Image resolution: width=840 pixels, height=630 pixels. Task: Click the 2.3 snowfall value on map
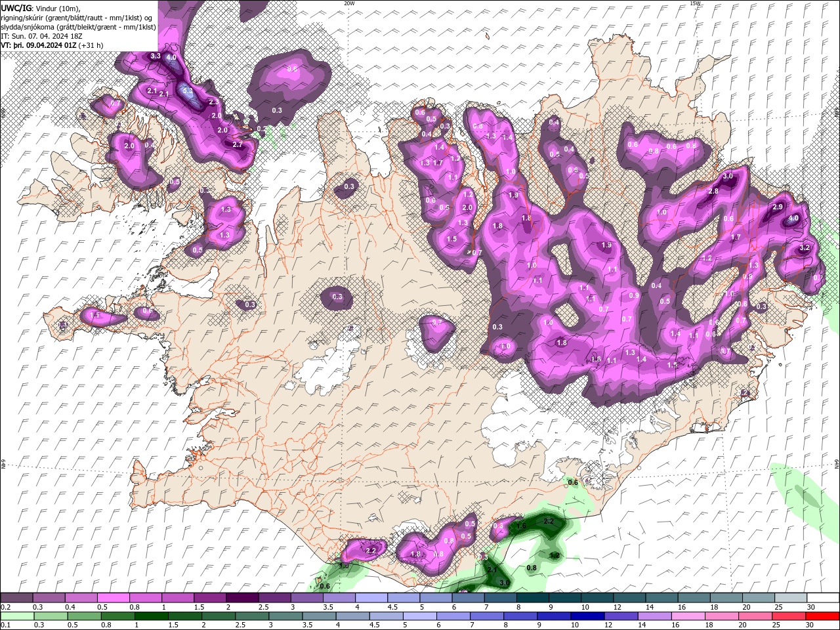click(x=213, y=102)
